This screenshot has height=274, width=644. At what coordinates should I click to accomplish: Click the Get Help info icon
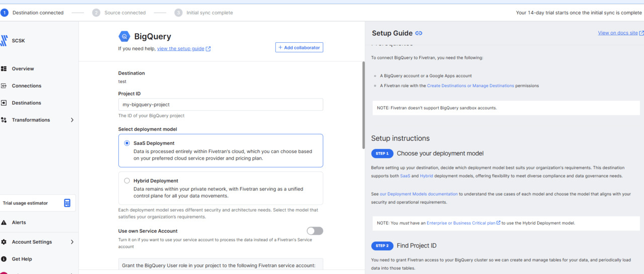(x=4, y=259)
